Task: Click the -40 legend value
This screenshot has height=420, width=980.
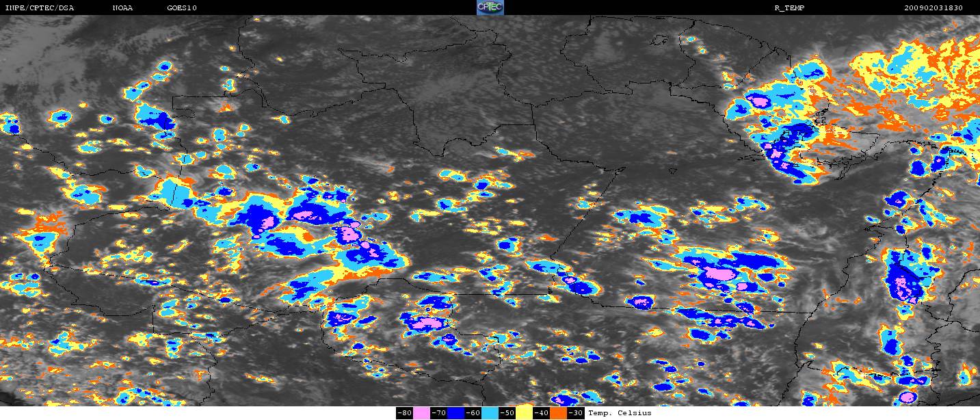Action: pos(542,412)
